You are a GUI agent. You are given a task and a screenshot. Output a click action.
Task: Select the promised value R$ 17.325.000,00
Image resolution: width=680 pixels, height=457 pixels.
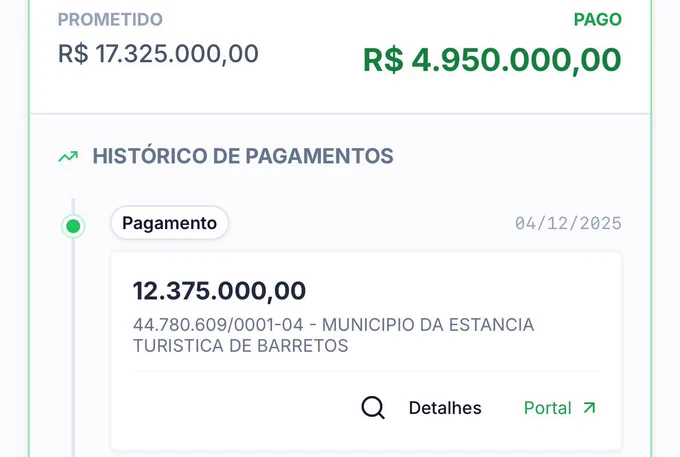click(158, 54)
